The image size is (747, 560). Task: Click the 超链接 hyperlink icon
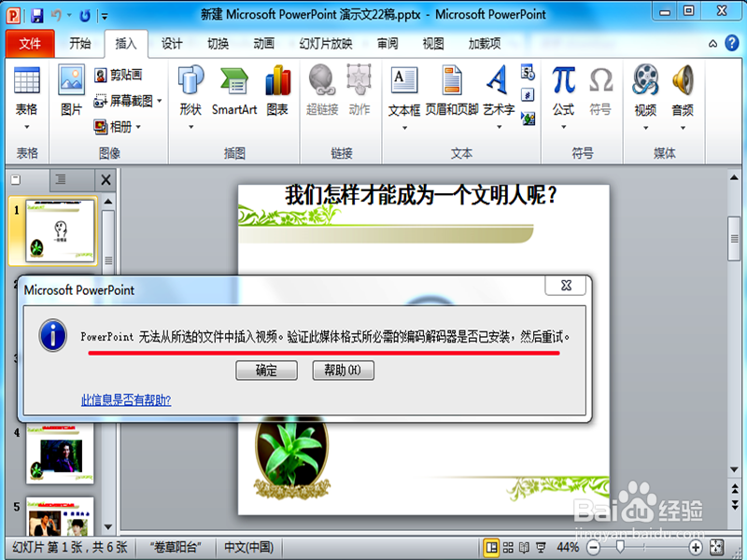(322, 91)
